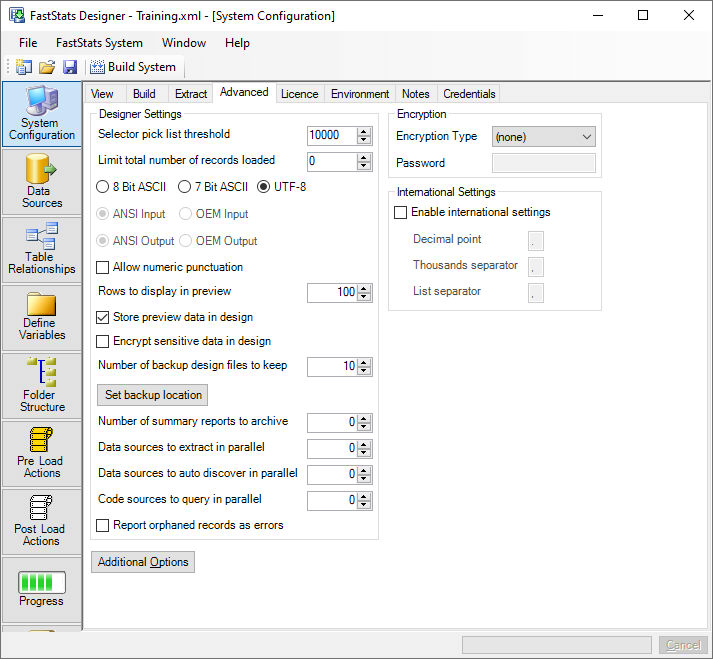Open Pre Load Actions section

tap(41, 453)
